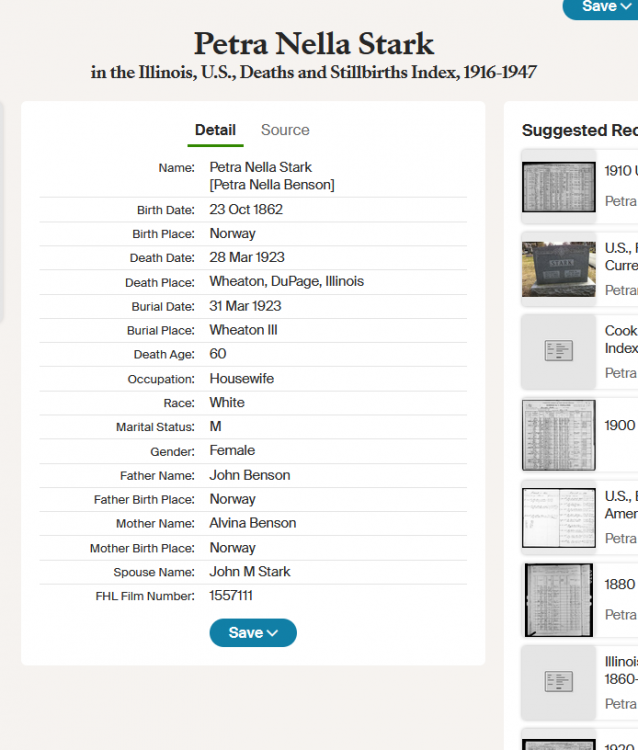Open the 1880 census image thumbnail
Image resolution: width=638 pixels, height=750 pixels.
click(559, 600)
